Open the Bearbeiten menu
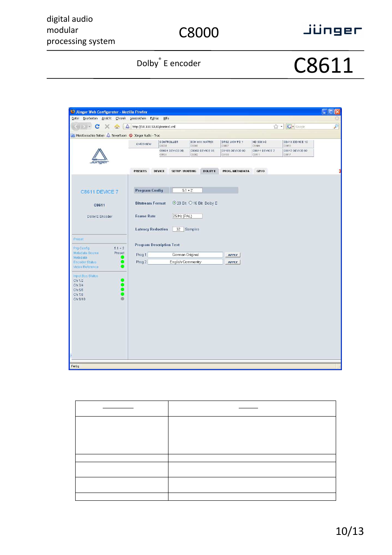392x555 pixels. coord(90,118)
